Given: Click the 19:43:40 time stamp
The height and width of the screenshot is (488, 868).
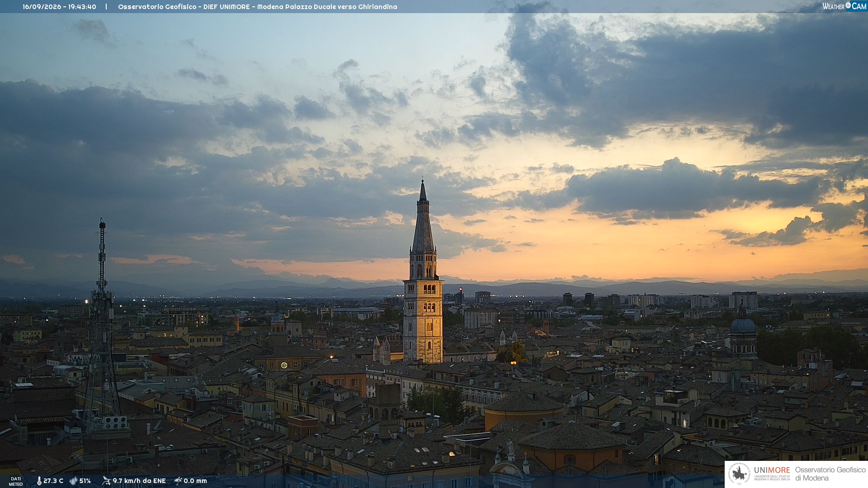Looking at the screenshot, I should 82,7.
